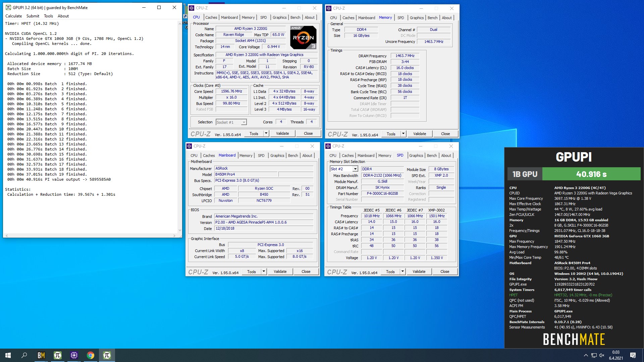The image size is (644, 362).
Task: Click the F4-3000C16-8GISB part number field
Action: (x=382, y=193)
